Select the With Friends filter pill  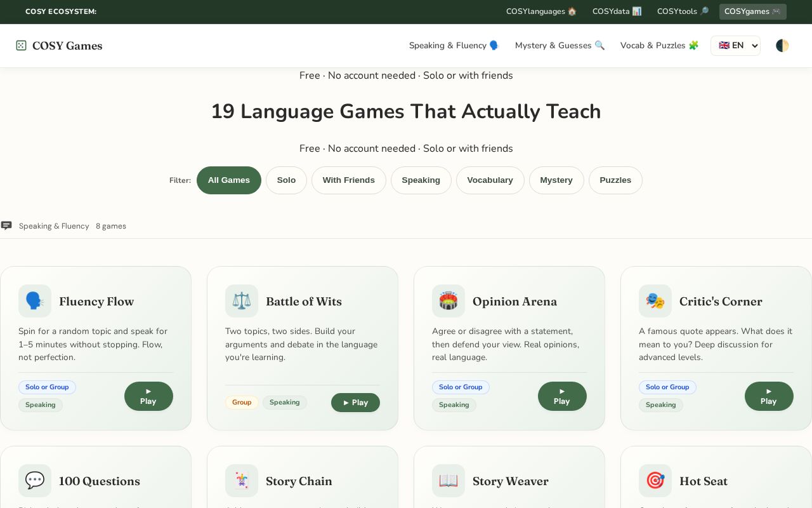349,180
